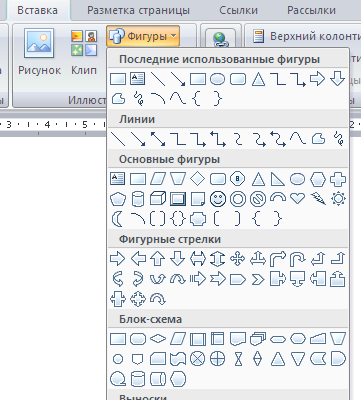Image resolution: width=361 pixels, height=400 pixels.
Task: Select the curve line tool in Линии
Action: coord(298,139)
